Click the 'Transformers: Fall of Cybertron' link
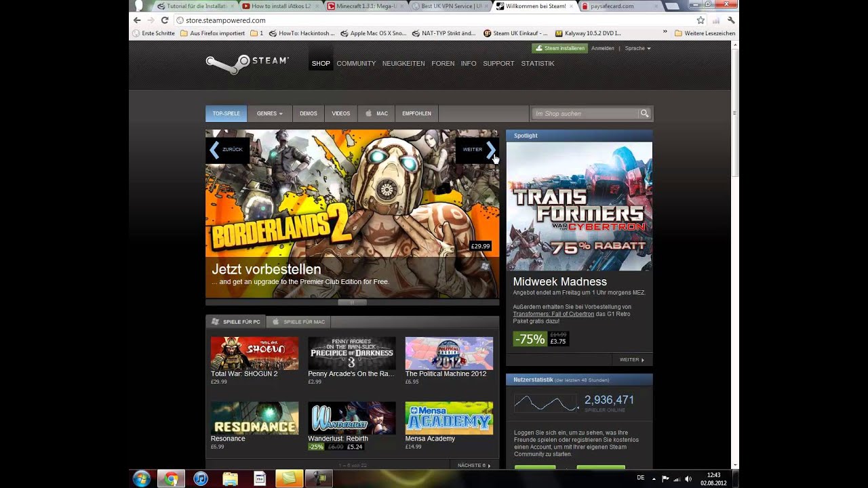This screenshot has width=868, height=488. tap(553, 314)
